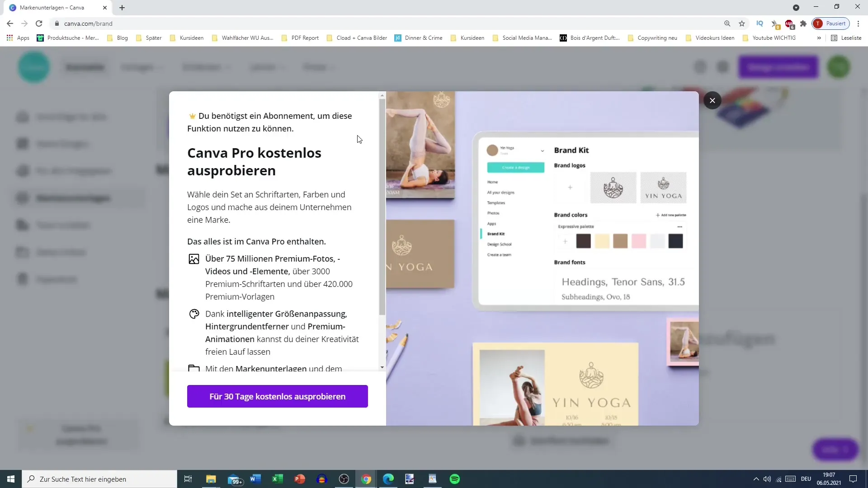Open the Chrome three-dot menu
The width and height of the screenshot is (868, 488).
point(858,23)
